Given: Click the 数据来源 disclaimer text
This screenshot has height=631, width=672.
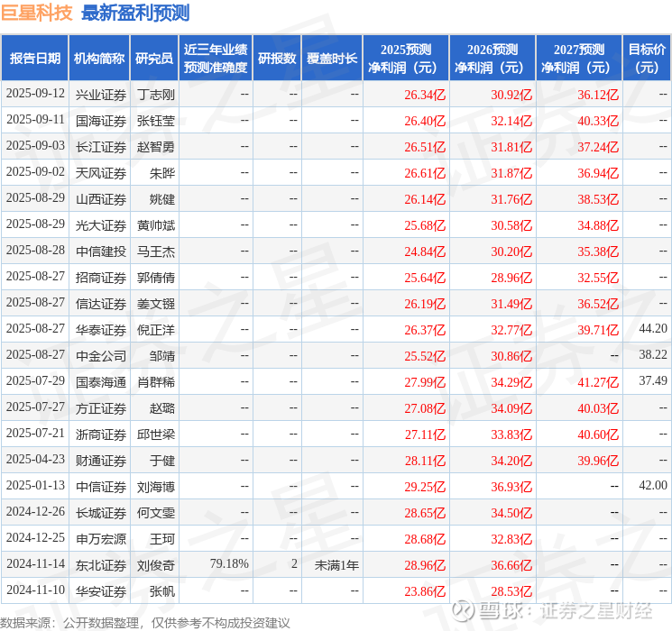Looking at the screenshot, I should [145, 622].
